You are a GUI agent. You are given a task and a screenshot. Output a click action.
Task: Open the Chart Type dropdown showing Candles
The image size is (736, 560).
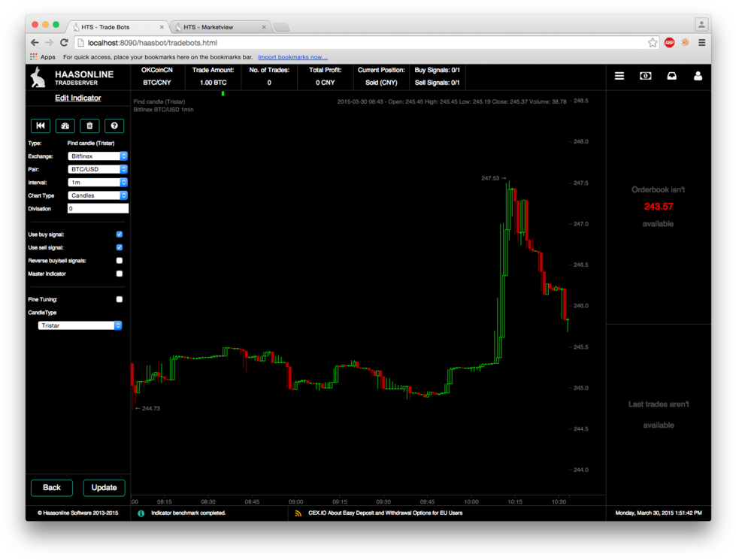pyautogui.click(x=98, y=195)
